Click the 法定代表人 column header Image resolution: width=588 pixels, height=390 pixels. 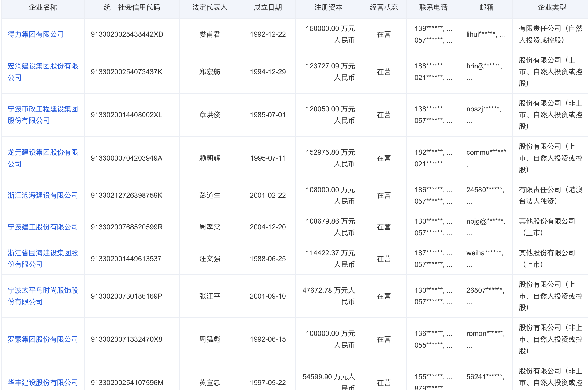[210, 7]
